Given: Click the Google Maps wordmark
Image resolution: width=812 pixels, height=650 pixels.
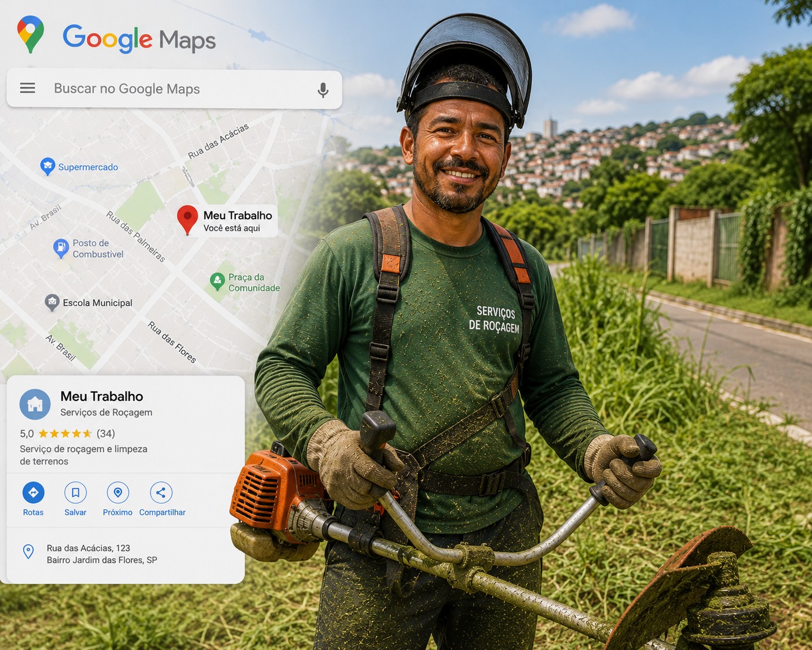Looking at the screenshot, I should click(x=139, y=39).
